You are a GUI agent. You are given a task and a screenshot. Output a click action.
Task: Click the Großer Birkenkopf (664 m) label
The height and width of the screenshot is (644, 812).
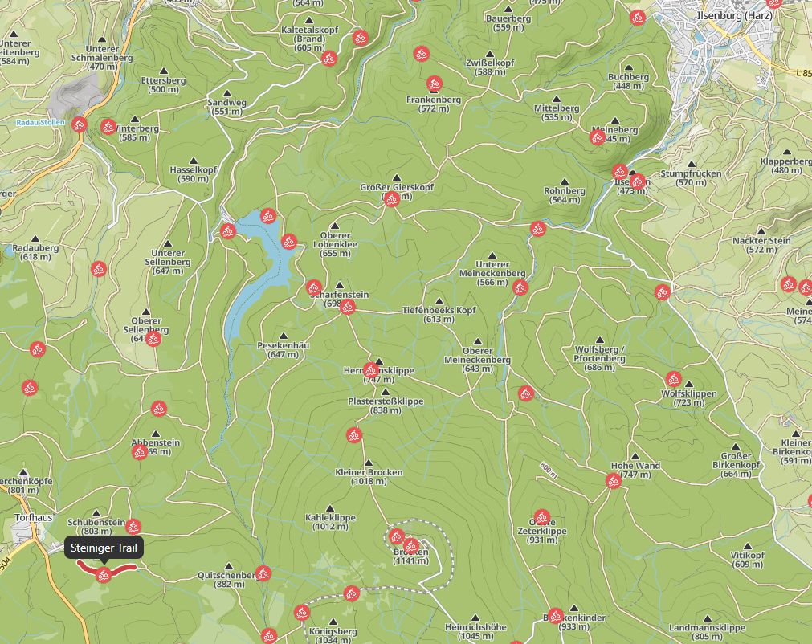[x=736, y=464]
